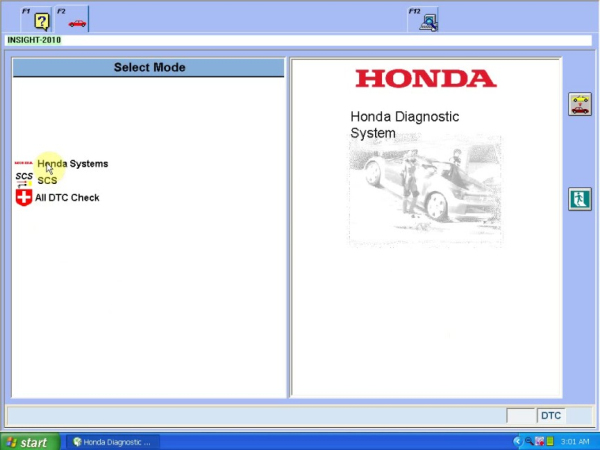
Task: Click the two-car vehicle selection button
Action: pos(580,104)
